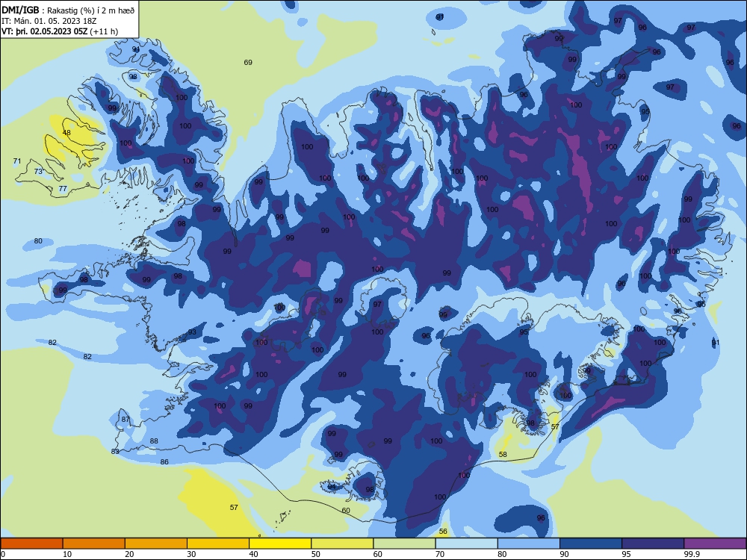Choose the amber 30–40 legend swatch

click(x=218, y=544)
